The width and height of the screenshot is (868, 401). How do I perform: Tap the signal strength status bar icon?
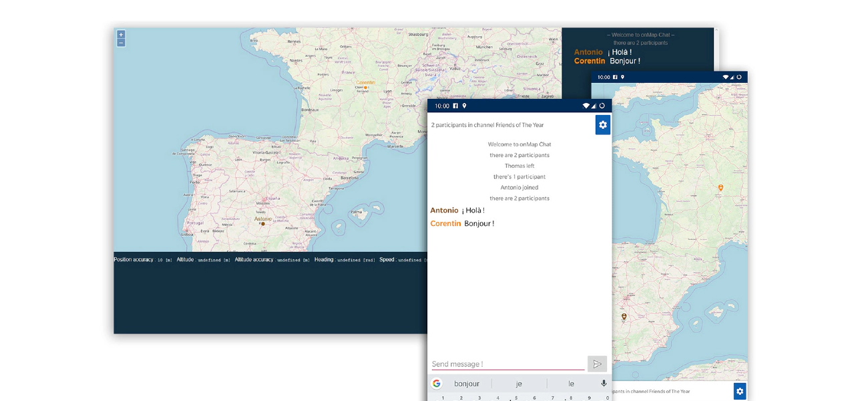point(594,106)
